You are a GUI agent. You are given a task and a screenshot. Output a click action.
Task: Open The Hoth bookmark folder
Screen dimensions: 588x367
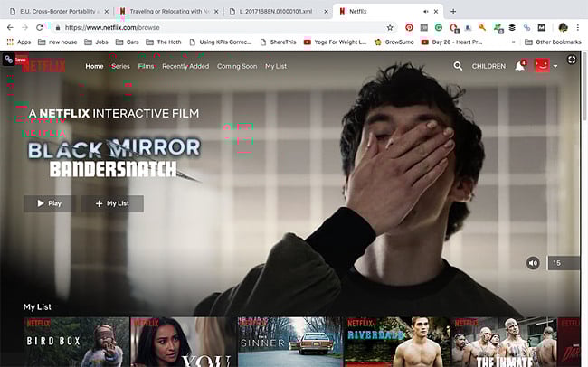point(164,42)
